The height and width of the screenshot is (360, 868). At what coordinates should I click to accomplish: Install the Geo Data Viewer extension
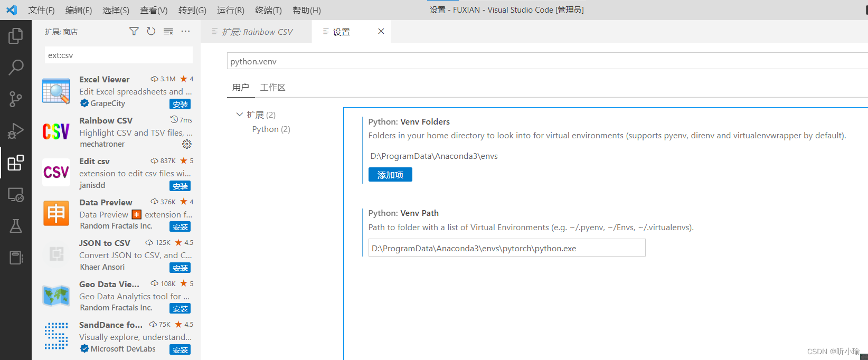coord(180,308)
